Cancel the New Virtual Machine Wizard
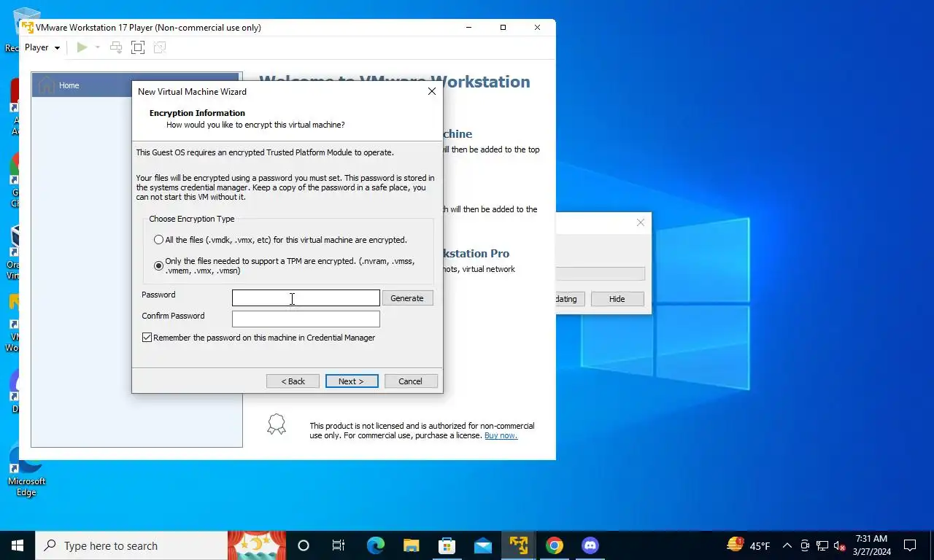 pyautogui.click(x=410, y=381)
